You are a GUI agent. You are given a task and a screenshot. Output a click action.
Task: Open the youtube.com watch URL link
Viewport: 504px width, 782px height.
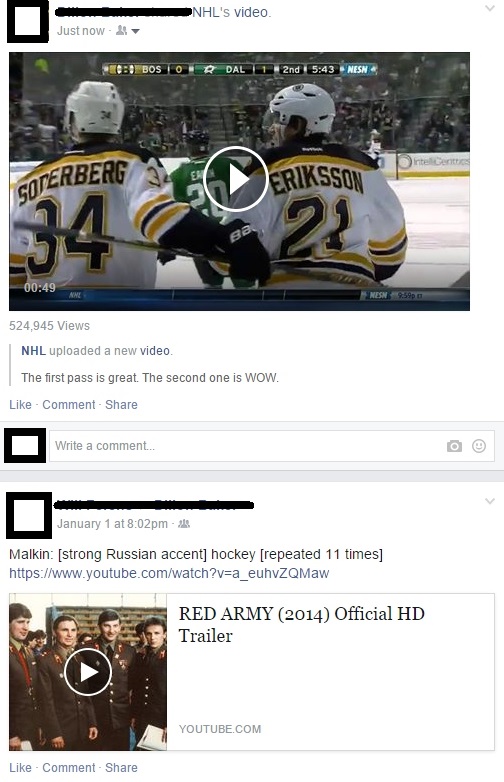coord(169,574)
